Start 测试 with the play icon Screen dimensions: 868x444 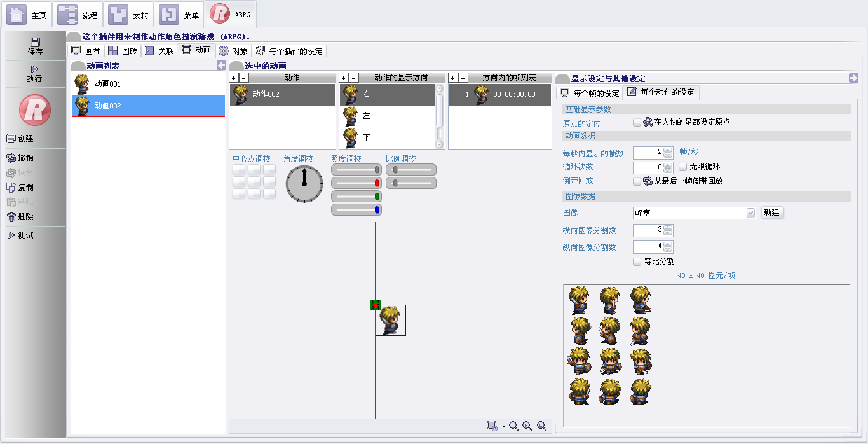click(x=11, y=235)
